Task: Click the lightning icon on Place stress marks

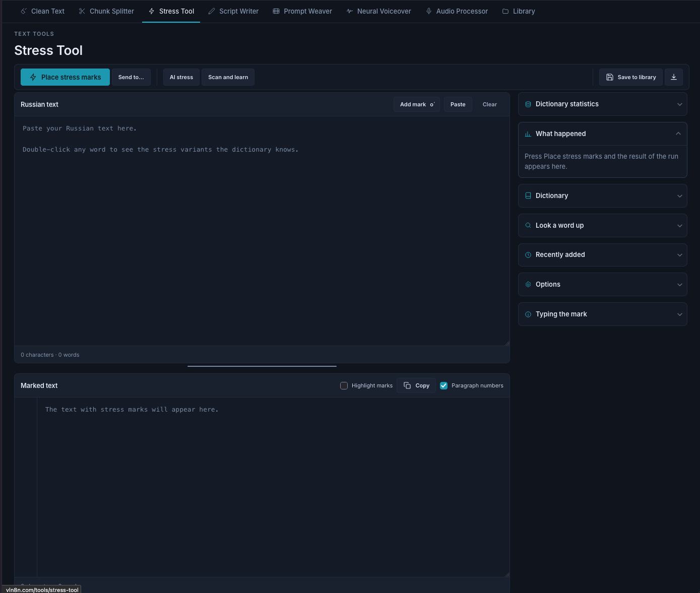Action: coord(33,77)
